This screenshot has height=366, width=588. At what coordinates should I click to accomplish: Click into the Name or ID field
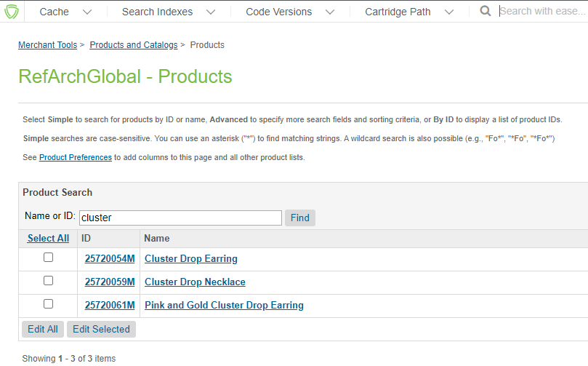[180, 218]
